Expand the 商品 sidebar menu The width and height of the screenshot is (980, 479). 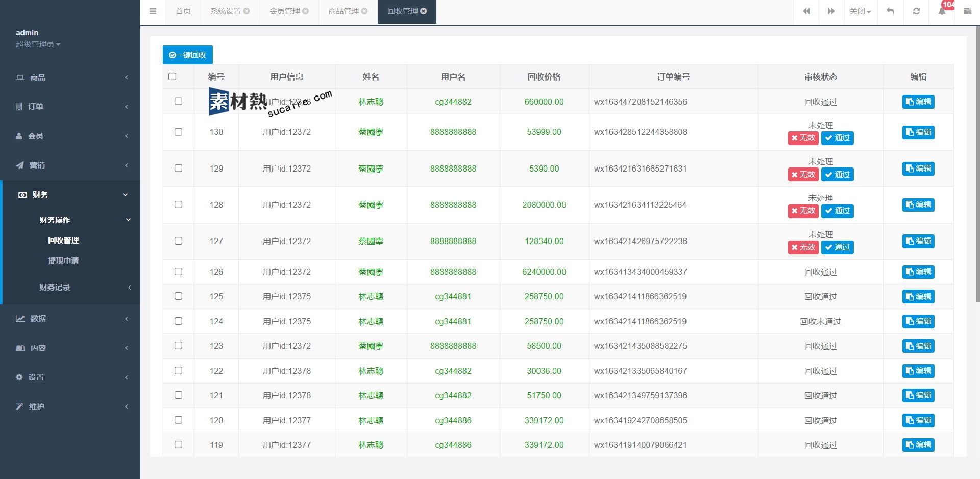(x=70, y=78)
